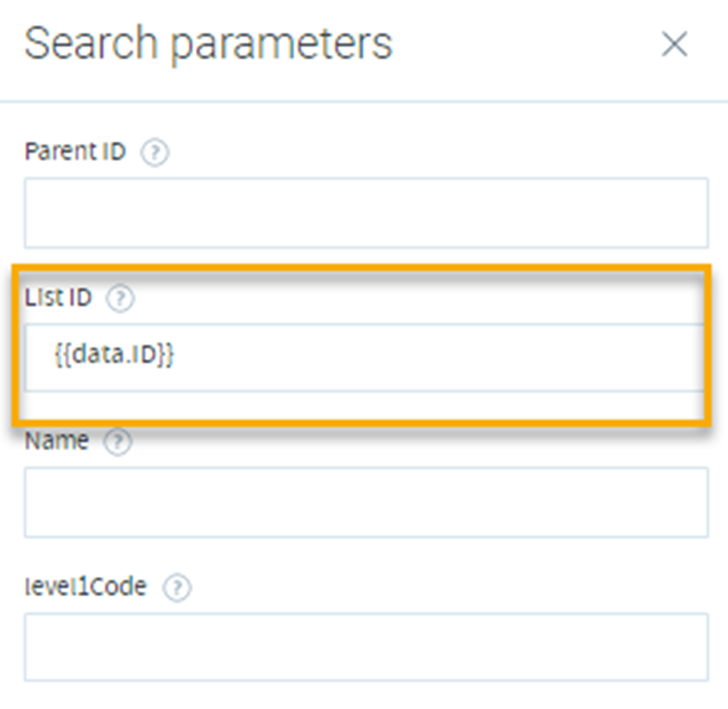728x709 pixels.
Task: Click the {{data.ID}} value in List ID
Action: point(115,355)
